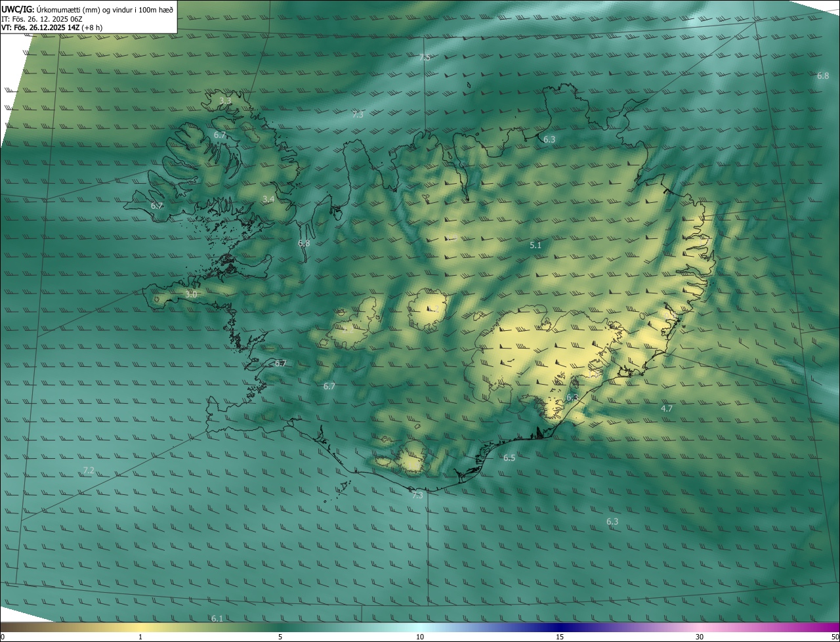Click the 5.1 value label on the map
The height and width of the screenshot is (642, 840).
535,245
